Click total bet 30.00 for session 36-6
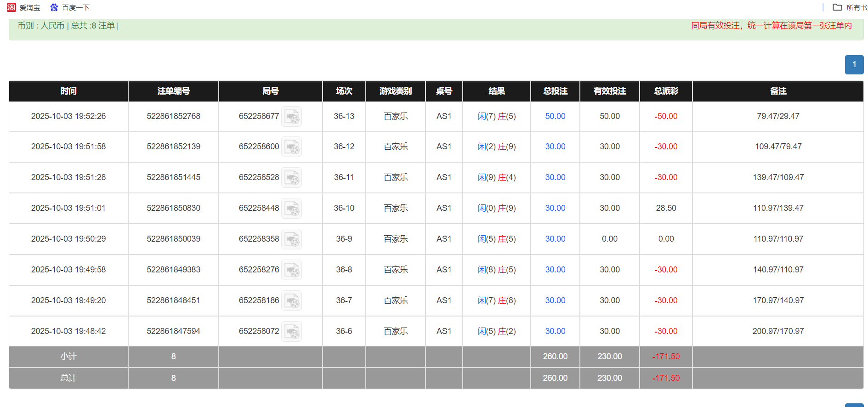 pos(555,331)
